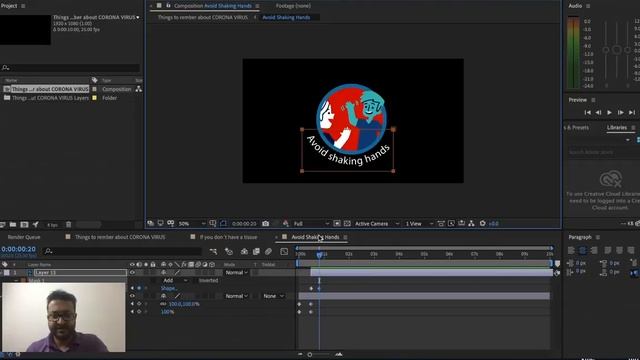Viewport: 640px width, 360px height.
Task: Toggle hide shy layers icon in timeline
Action: click(244, 251)
